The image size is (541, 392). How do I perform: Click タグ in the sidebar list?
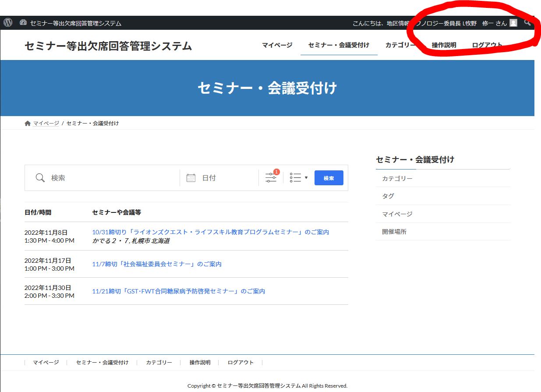[x=388, y=196]
